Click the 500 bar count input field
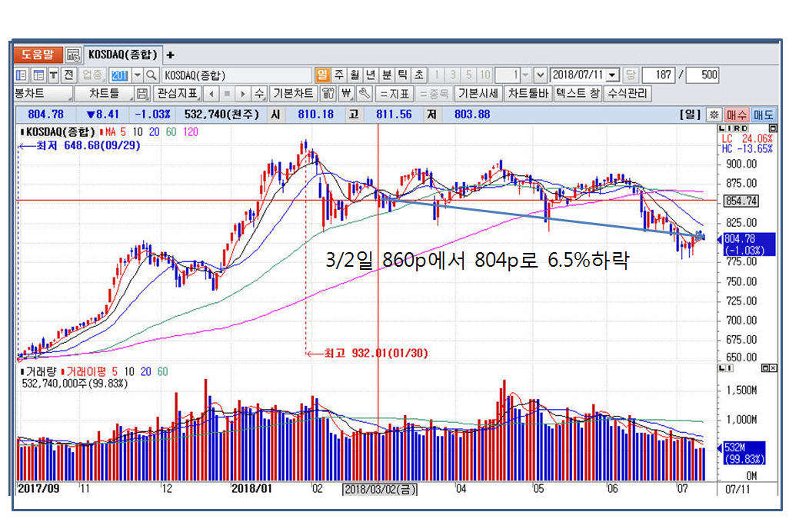 [x=702, y=75]
